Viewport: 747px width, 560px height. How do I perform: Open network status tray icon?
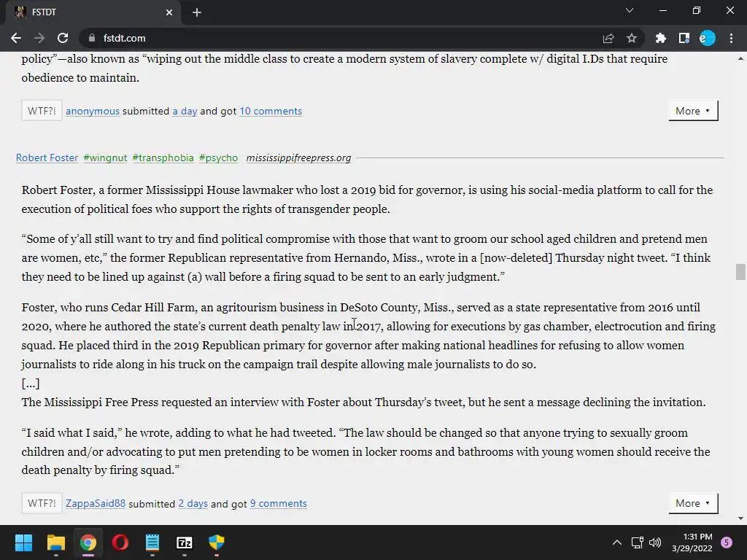(637, 542)
